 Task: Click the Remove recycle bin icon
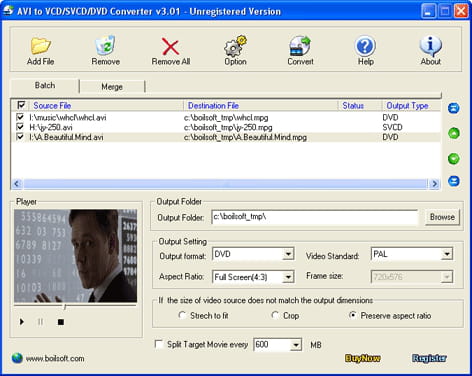pos(105,45)
